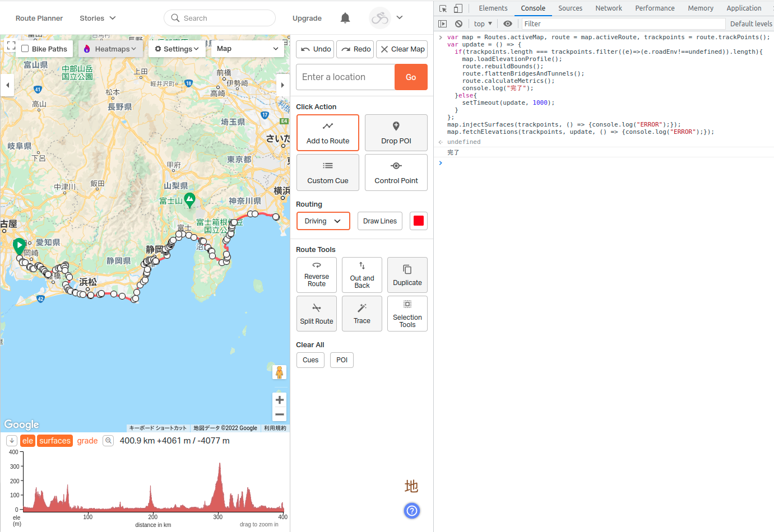Click the Undo button
Viewport: 774px width, 532px height.
316,49
